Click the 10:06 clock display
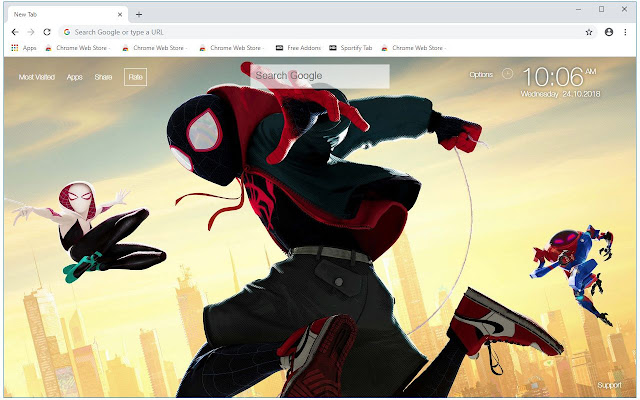Image resolution: width=640 pixels, height=400 pixels. tap(559, 77)
